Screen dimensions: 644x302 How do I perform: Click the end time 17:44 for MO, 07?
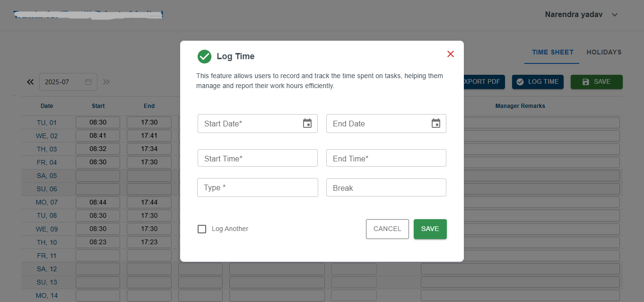pos(149,202)
